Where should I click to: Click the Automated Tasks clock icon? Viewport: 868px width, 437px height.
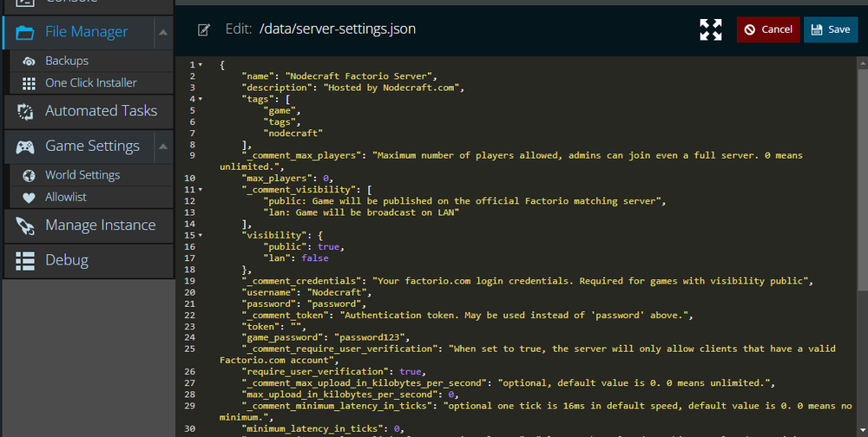click(x=26, y=111)
